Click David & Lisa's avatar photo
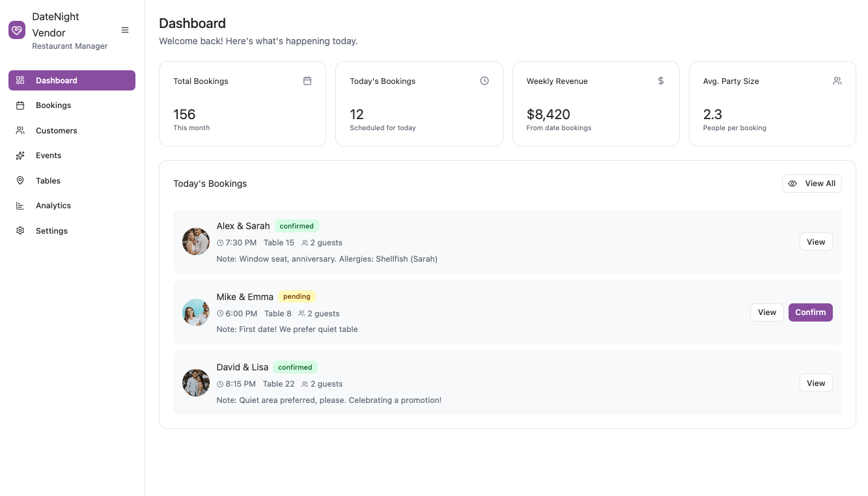The width and height of the screenshot is (868, 496). pos(196,383)
